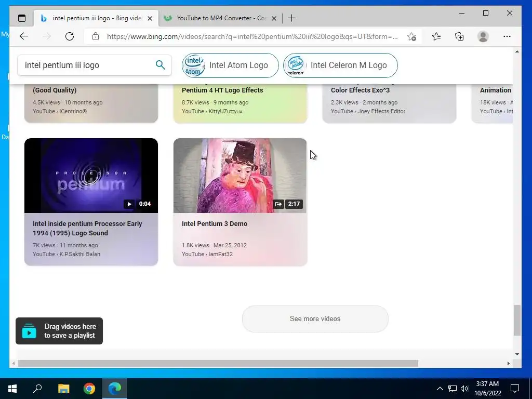Open Windows taskbar search

tap(37, 389)
